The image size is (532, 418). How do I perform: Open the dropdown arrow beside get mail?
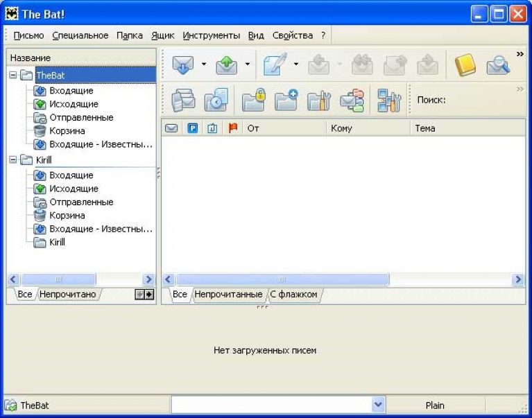pyautogui.click(x=204, y=65)
